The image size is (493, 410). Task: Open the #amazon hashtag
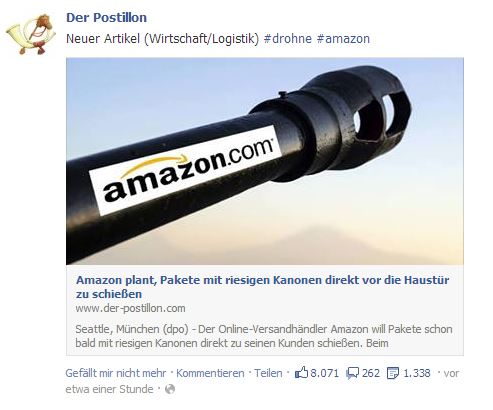click(x=343, y=39)
